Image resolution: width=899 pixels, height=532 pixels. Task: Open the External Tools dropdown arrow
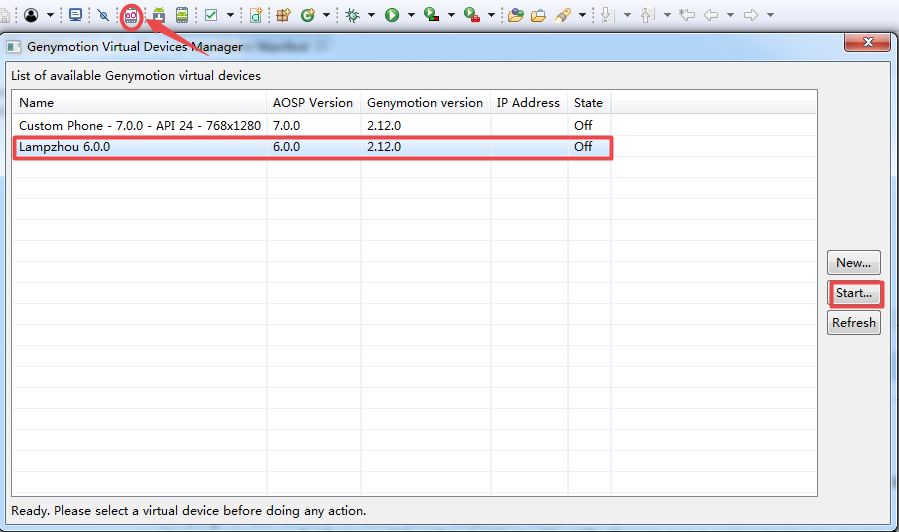491,15
